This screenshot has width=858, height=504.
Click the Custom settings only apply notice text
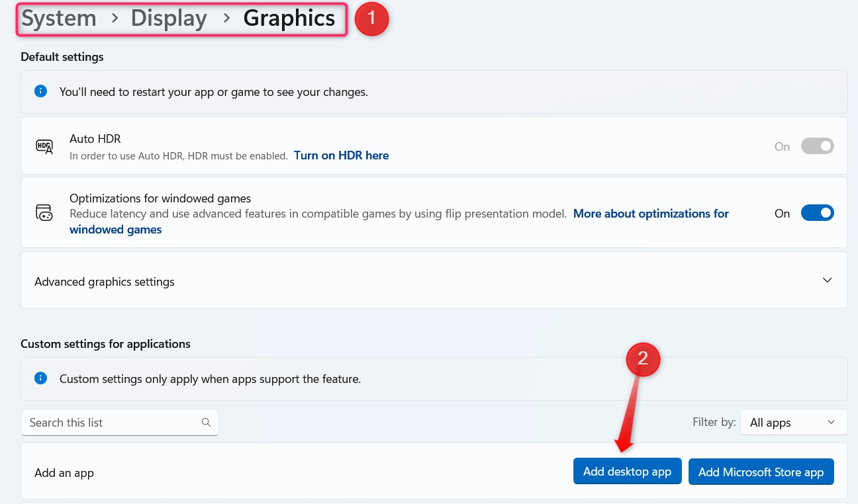click(x=210, y=379)
